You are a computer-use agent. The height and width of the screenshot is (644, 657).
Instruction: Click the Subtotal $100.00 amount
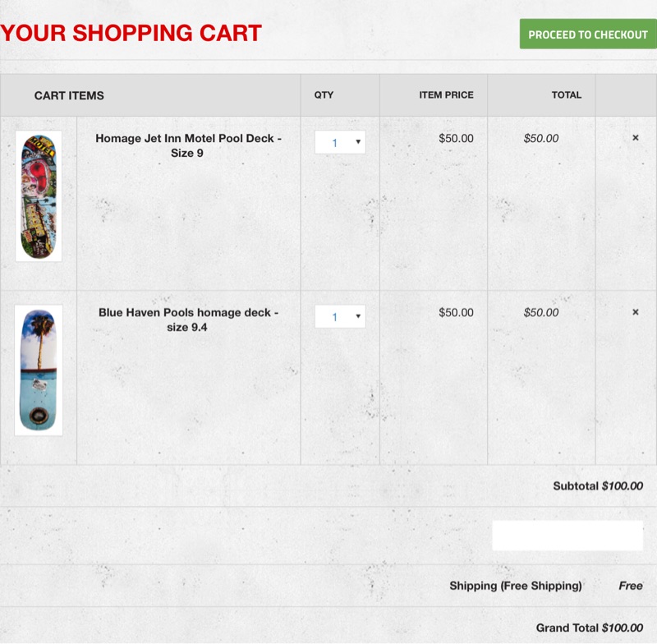(x=622, y=486)
